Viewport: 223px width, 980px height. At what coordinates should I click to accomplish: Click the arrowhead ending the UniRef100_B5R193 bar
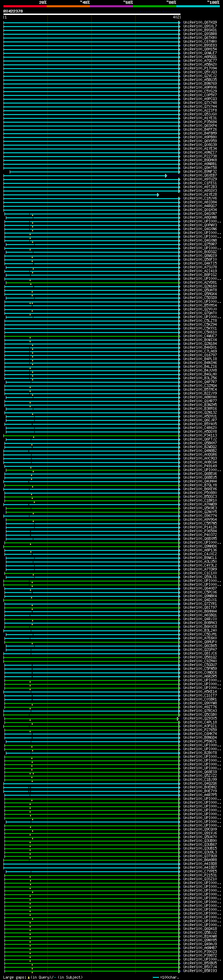coord(179,971)
